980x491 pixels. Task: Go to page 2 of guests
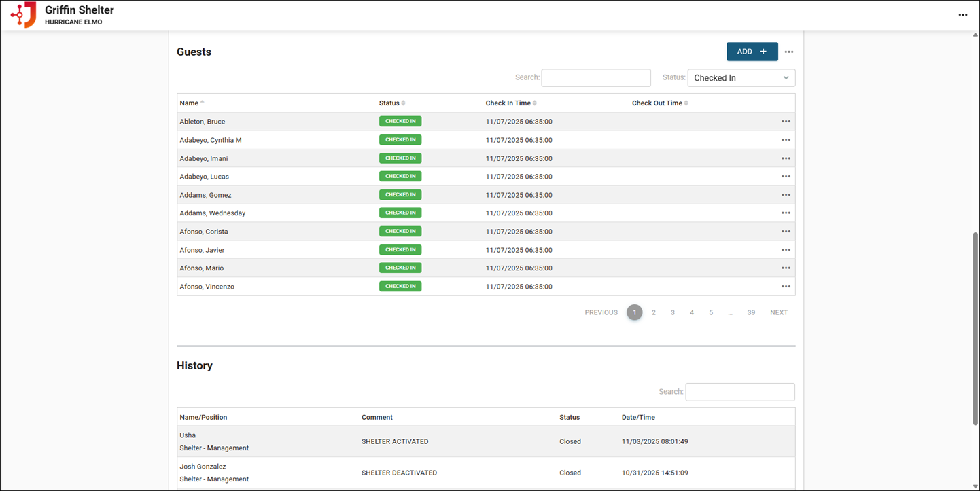pyautogui.click(x=654, y=313)
